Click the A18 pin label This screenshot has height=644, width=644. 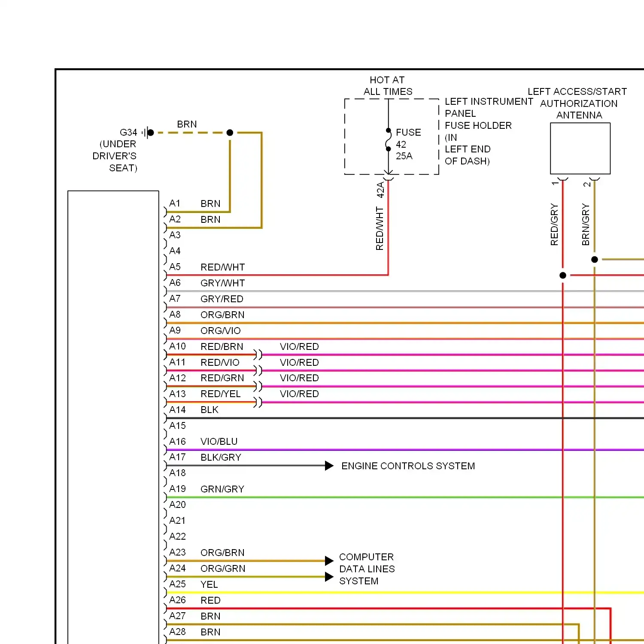[x=177, y=473]
